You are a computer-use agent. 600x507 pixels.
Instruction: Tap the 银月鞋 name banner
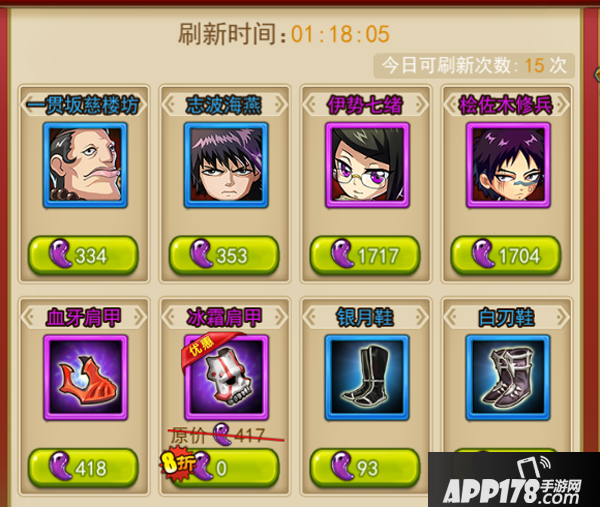(365, 318)
